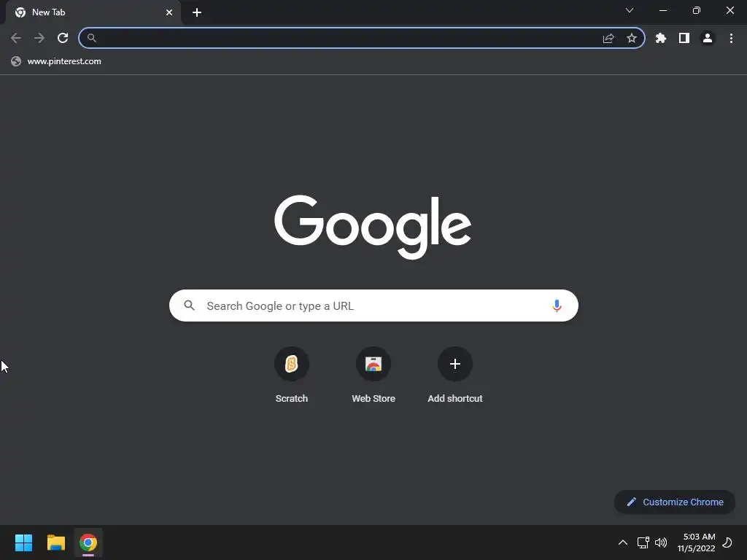747x560 pixels.
Task: Reload the current page
Action: point(63,38)
